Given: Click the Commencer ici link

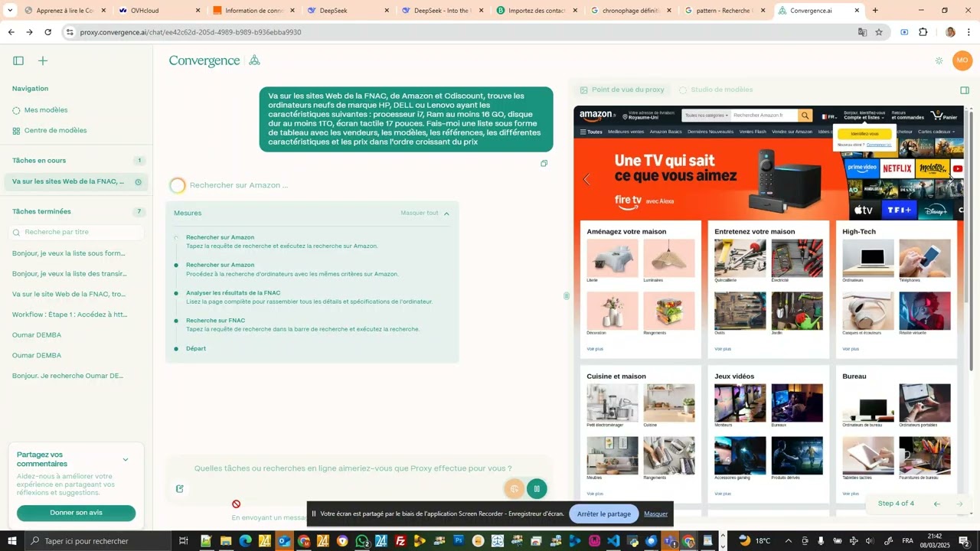Looking at the screenshot, I should pos(879,145).
